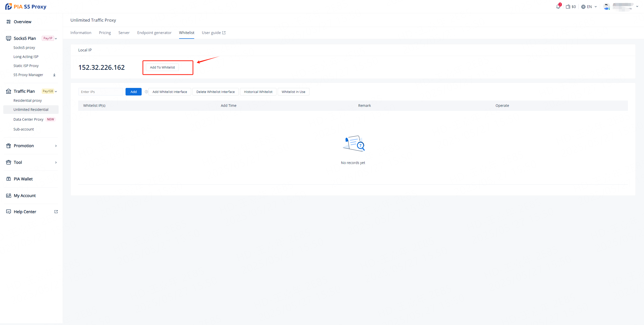
Task: Click the Historical Whitelist button
Action: click(x=258, y=92)
